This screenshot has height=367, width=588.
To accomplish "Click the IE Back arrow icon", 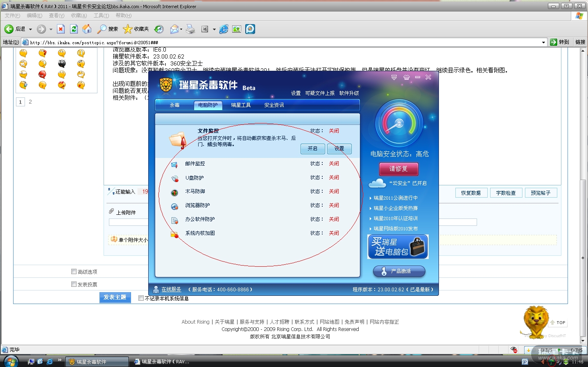I will coord(9,29).
